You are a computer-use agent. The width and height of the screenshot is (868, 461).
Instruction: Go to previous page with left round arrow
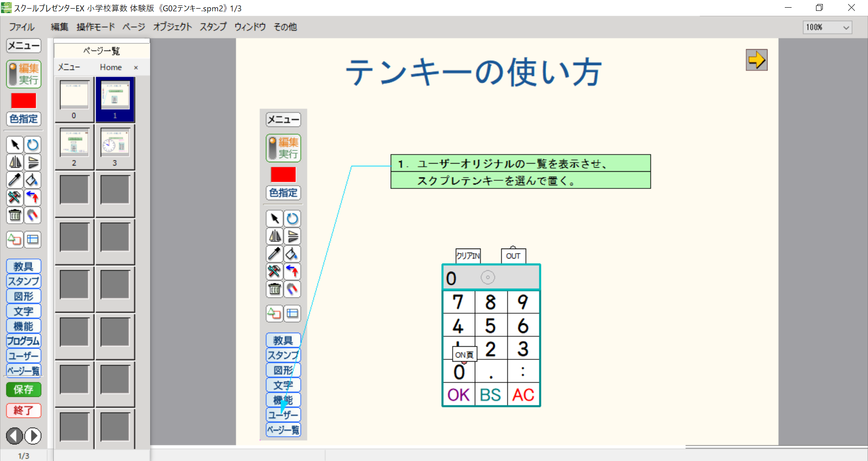click(14, 436)
